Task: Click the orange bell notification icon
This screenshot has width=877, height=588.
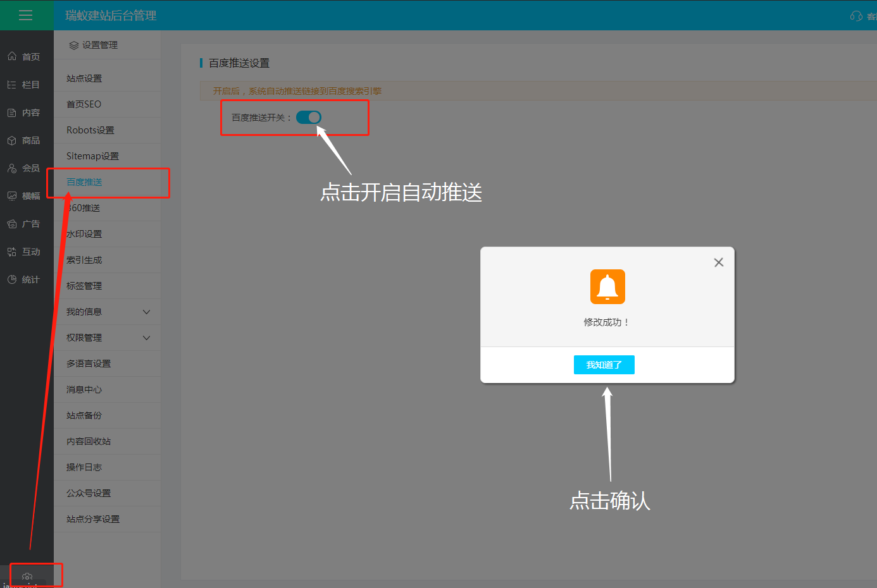Action: click(607, 286)
